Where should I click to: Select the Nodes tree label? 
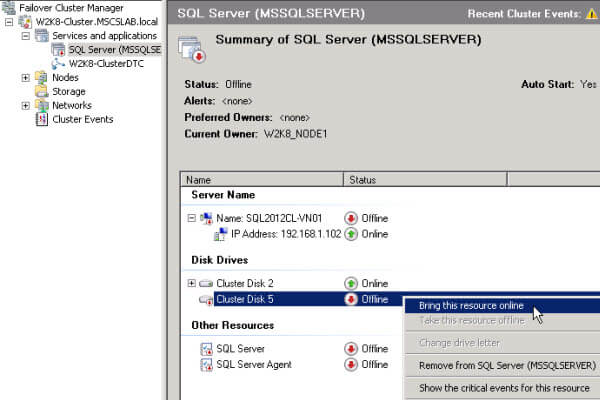pyautogui.click(x=65, y=77)
